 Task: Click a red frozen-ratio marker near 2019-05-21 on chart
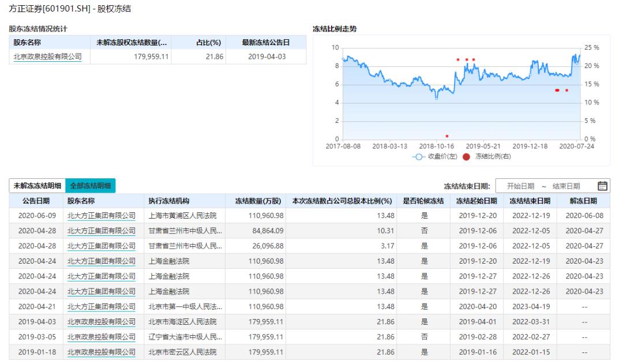[x=472, y=59]
